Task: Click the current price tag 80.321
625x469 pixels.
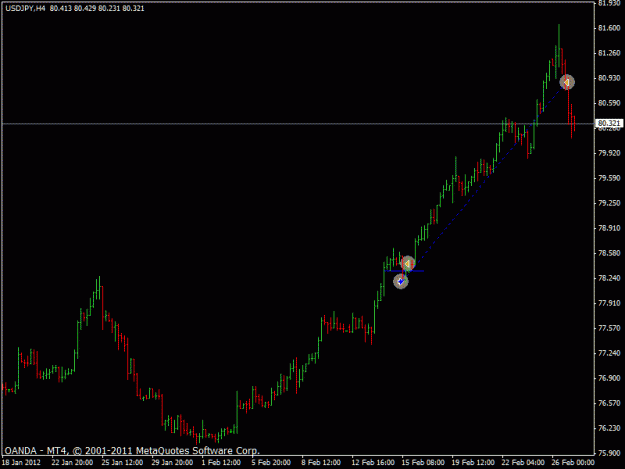Action: pos(609,123)
